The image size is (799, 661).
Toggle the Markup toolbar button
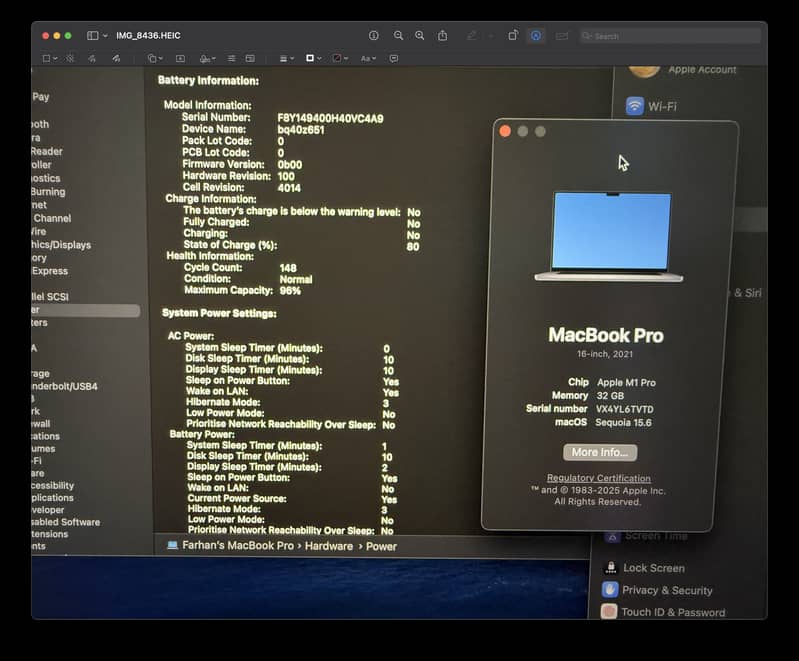(536, 35)
